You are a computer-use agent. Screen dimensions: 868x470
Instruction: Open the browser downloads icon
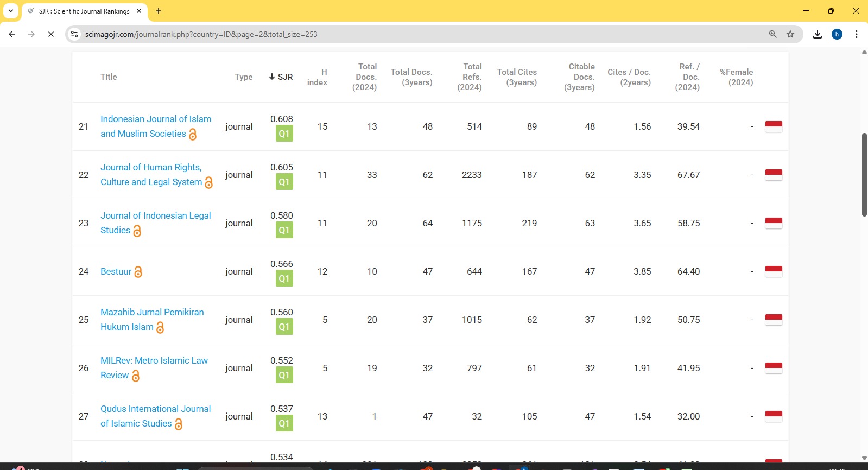point(818,34)
